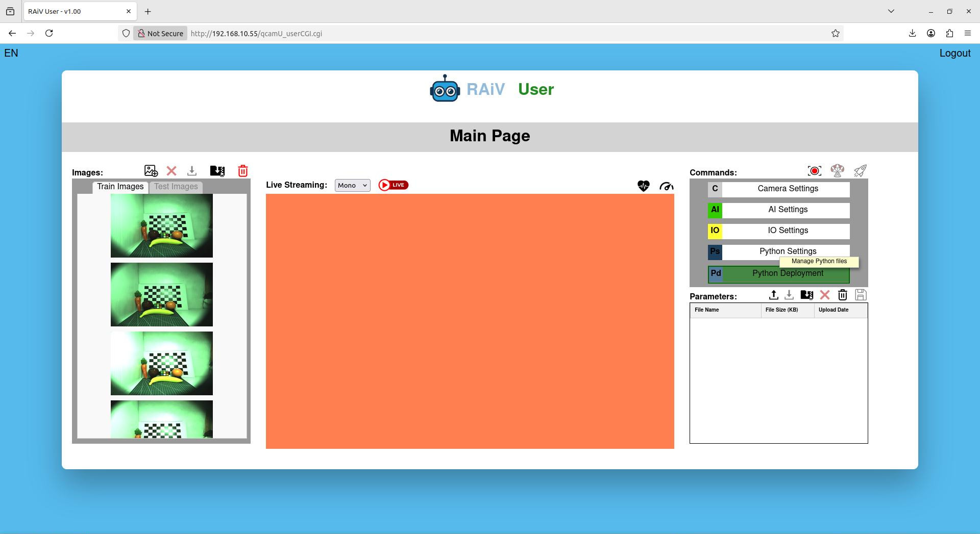This screenshot has height=534, width=980.
Task: Launch deployment with the rocket icon
Action: pyautogui.click(x=860, y=170)
